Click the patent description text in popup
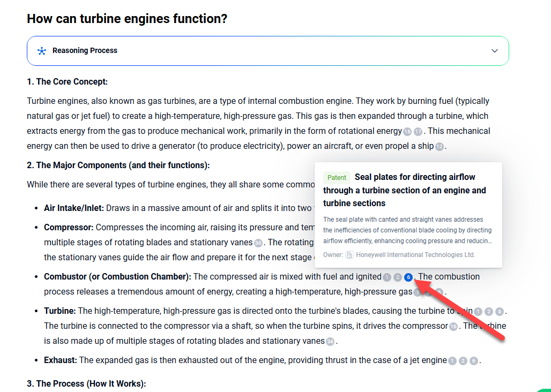 coord(407,230)
